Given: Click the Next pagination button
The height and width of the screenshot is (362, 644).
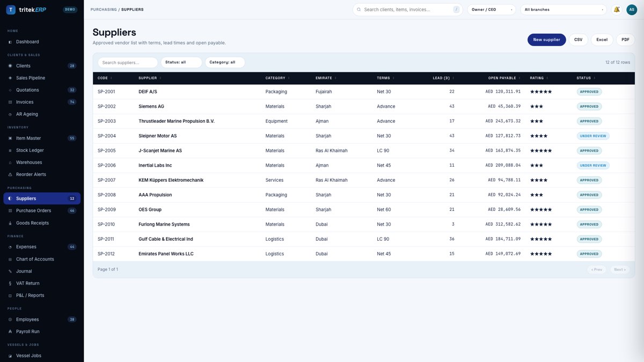Looking at the screenshot, I should pyautogui.click(x=619, y=270).
